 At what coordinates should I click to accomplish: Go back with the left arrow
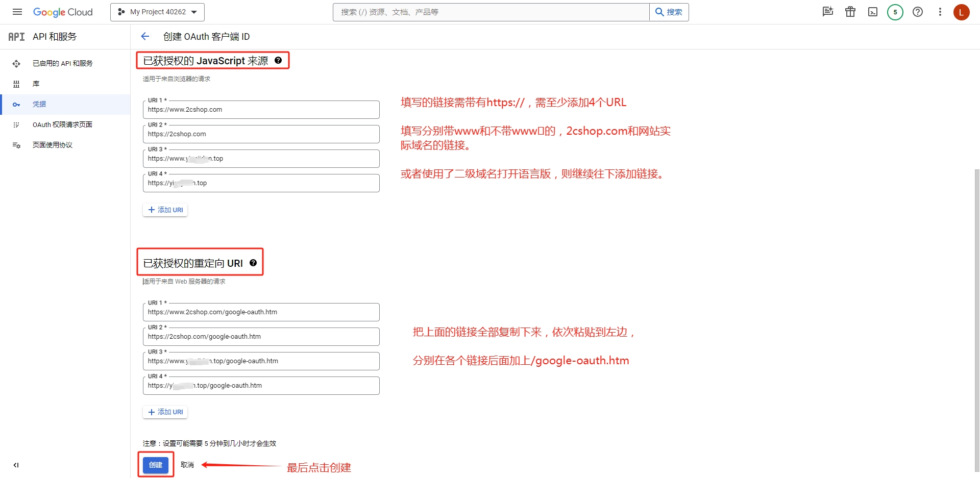click(x=145, y=36)
